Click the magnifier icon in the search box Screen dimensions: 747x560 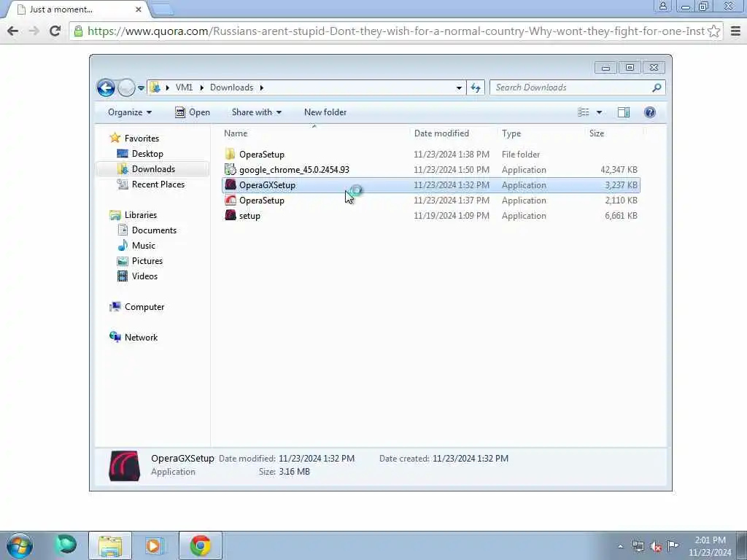point(657,87)
